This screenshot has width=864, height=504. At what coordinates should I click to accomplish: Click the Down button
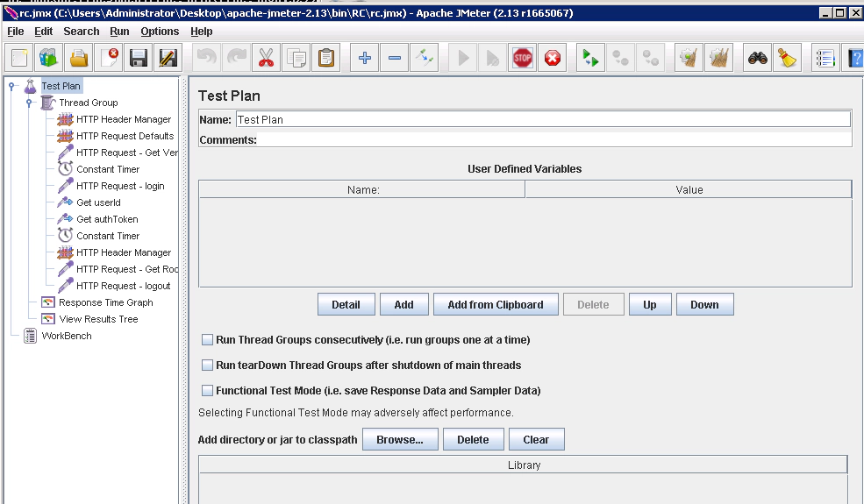tap(704, 305)
